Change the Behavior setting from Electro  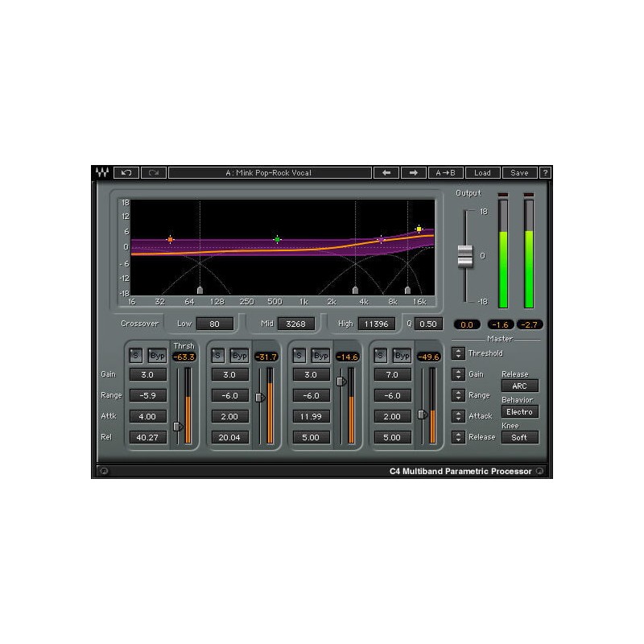(x=520, y=411)
